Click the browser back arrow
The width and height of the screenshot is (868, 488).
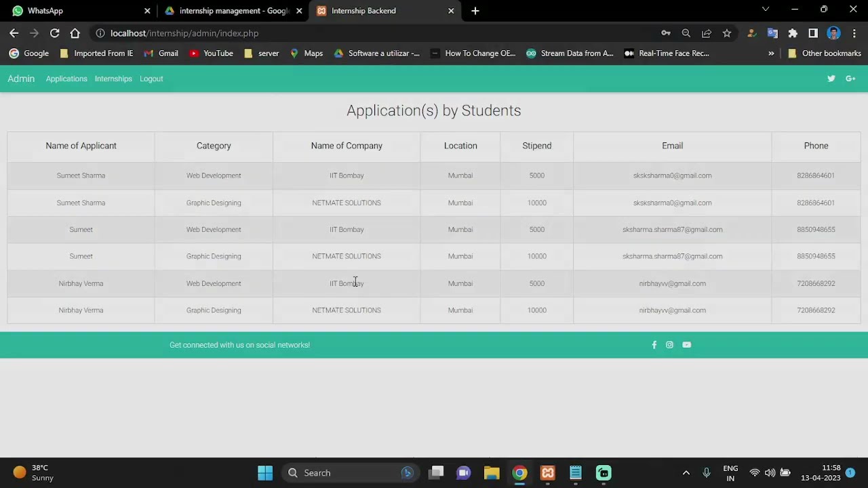pos(14,33)
